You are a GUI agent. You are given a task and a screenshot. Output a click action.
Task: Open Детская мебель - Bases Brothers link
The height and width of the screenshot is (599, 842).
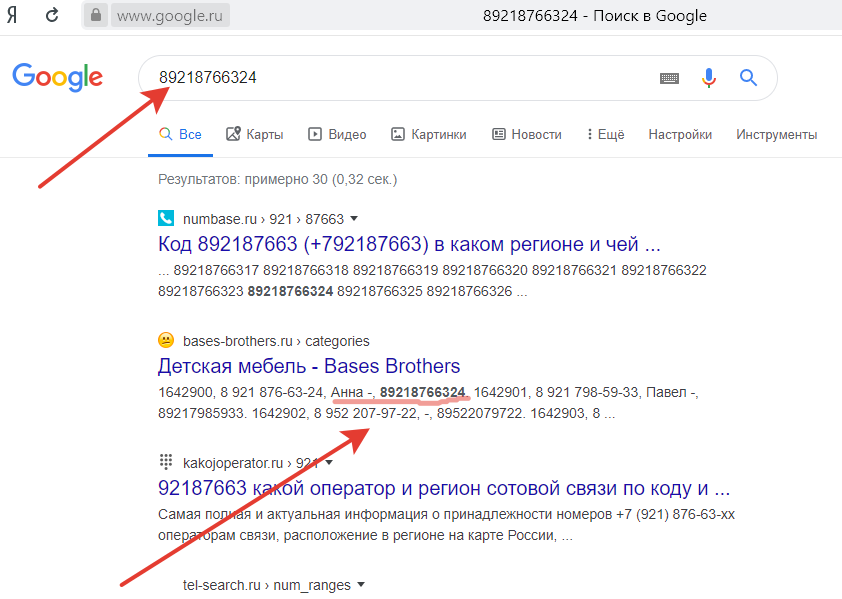click(309, 366)
